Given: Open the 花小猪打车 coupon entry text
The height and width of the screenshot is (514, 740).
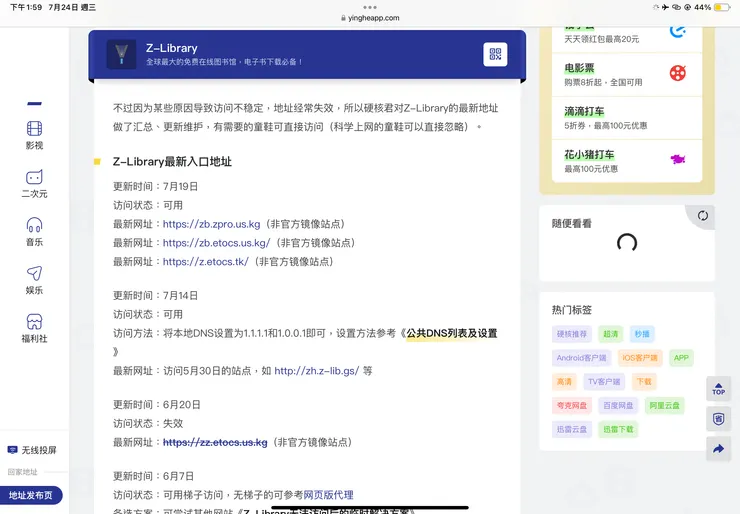Looking at the screenshot, I should pos(591,161).
